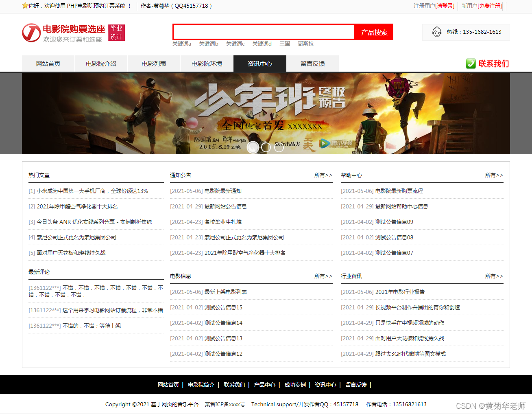Open the 电影院介绍 navigation tab

click(101, 64)
